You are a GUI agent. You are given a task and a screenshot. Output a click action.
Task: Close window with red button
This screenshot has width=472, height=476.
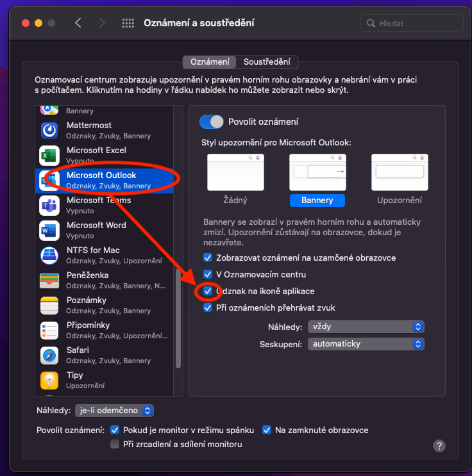pyautogui.click(x=26, y=23)
